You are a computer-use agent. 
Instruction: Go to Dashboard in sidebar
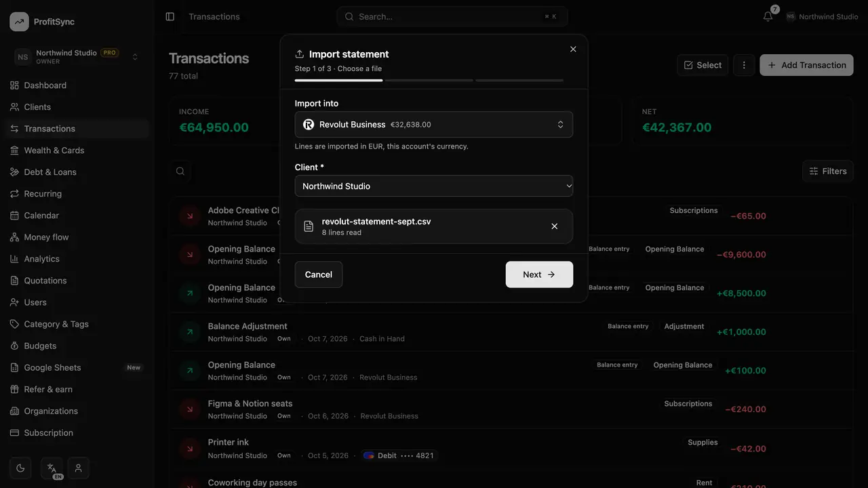(77, 85)
